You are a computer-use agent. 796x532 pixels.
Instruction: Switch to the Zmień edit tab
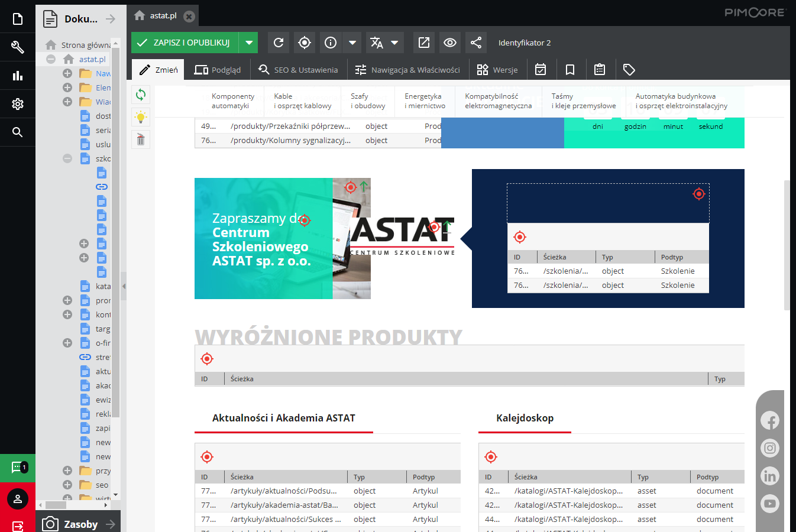(158, 70)
